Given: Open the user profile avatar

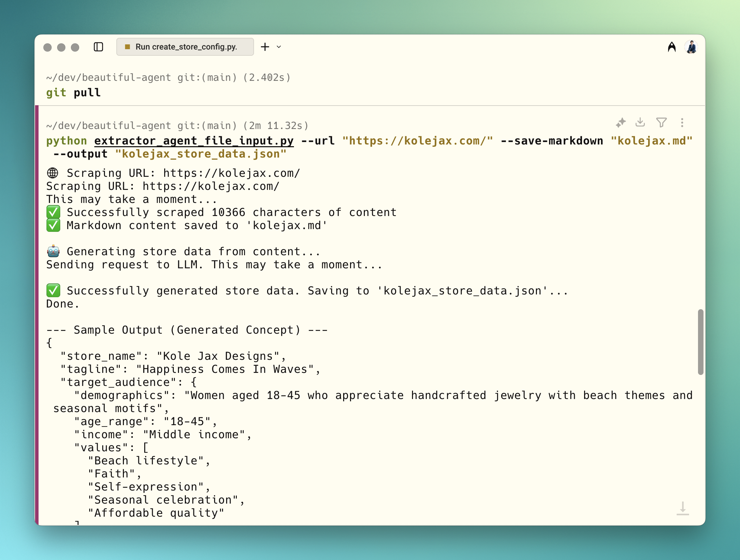Looking at the screenshot, I should coord(691,47).
